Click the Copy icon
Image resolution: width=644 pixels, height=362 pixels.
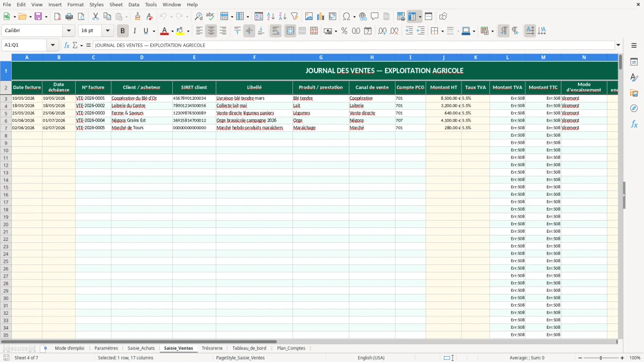click(107, 17)
